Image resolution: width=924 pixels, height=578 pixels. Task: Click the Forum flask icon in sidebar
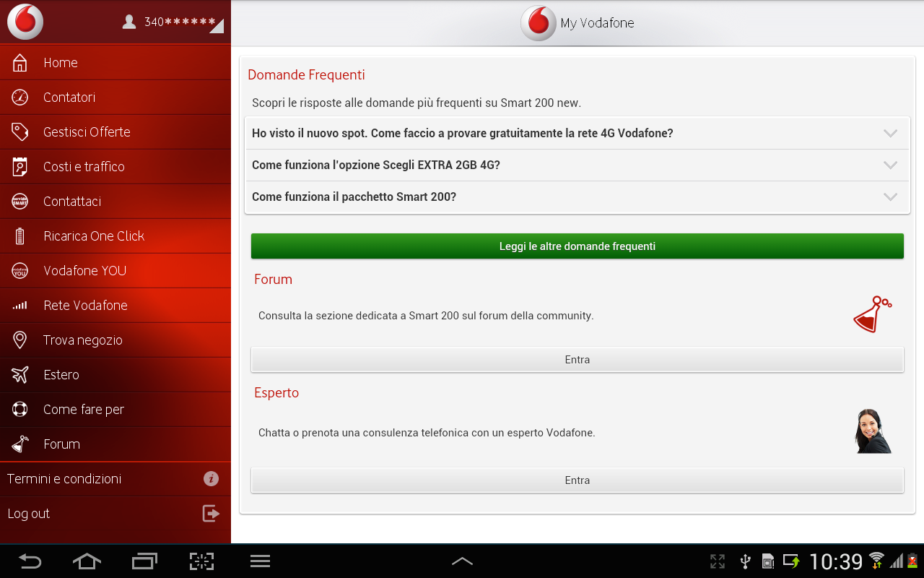pos(20,444)
